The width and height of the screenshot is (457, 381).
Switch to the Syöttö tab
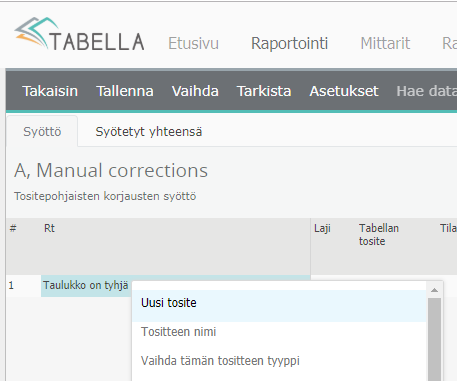[42, 132]
